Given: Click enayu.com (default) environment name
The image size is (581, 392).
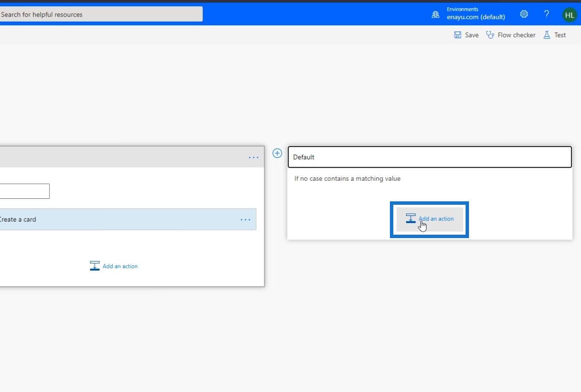Looking at the screenshot, I should (x=476, y=17).
